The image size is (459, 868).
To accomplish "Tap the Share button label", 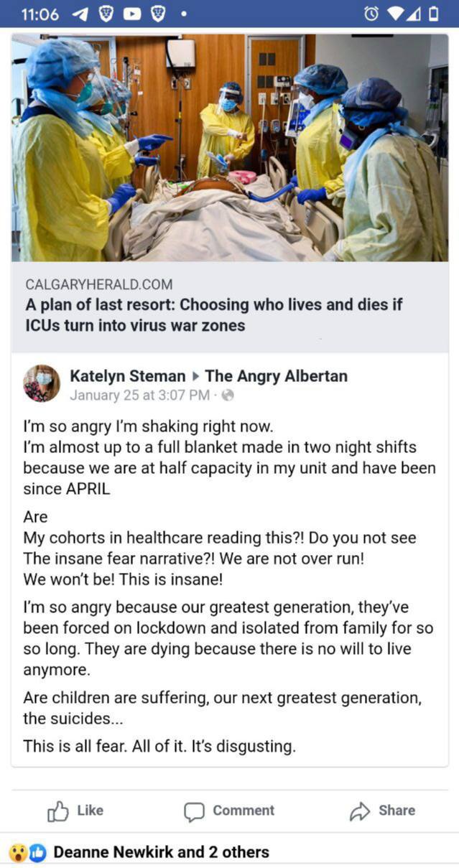I will (x=397, y=811).
